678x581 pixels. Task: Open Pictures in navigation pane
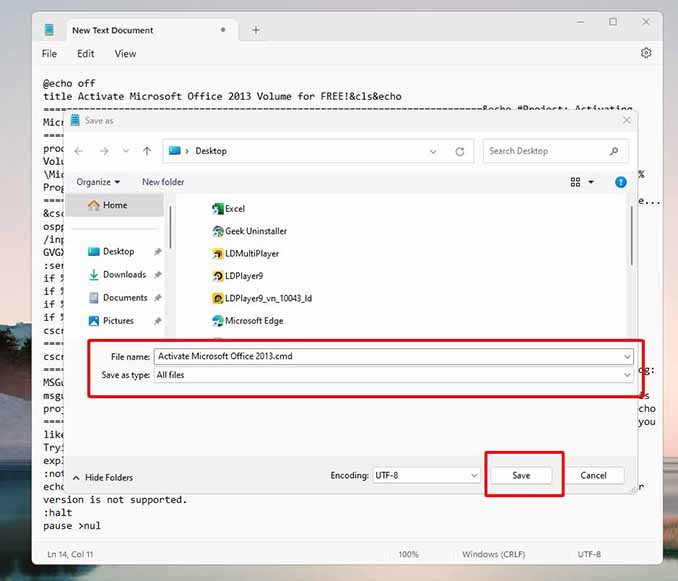pos(118,321)
